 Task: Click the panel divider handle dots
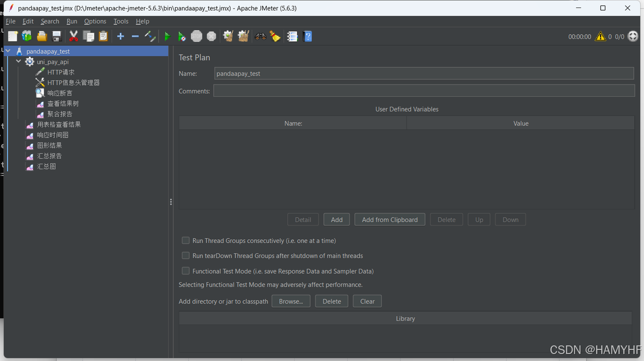[171, 202]
